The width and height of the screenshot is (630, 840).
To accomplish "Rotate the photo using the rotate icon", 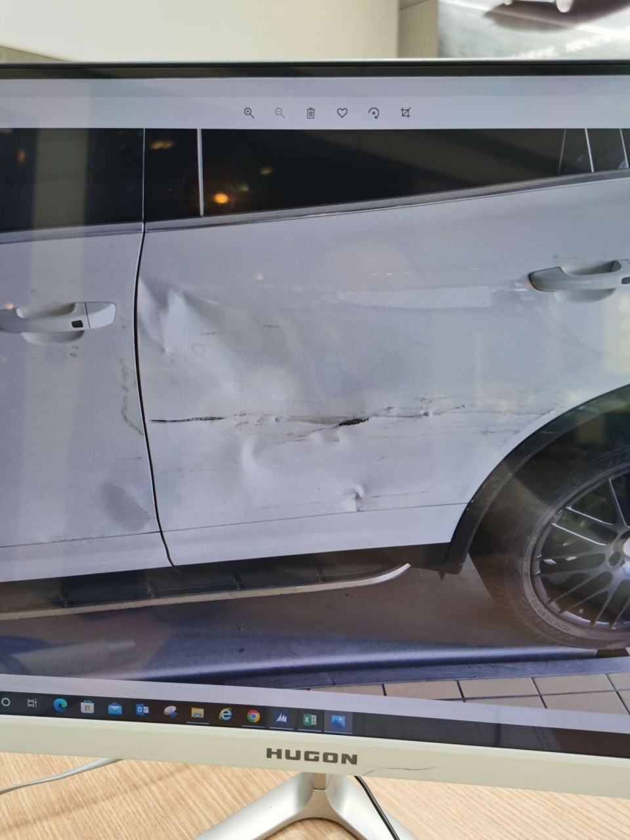I will (373, 113).
